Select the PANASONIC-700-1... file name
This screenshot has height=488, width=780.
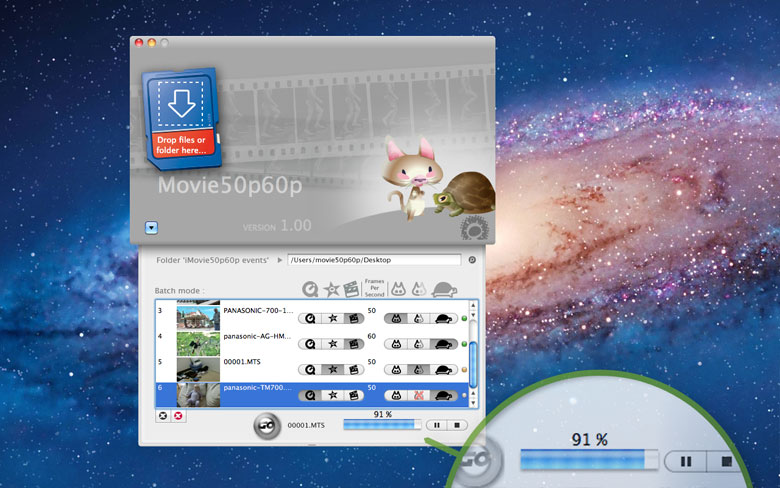pos(258,310)
